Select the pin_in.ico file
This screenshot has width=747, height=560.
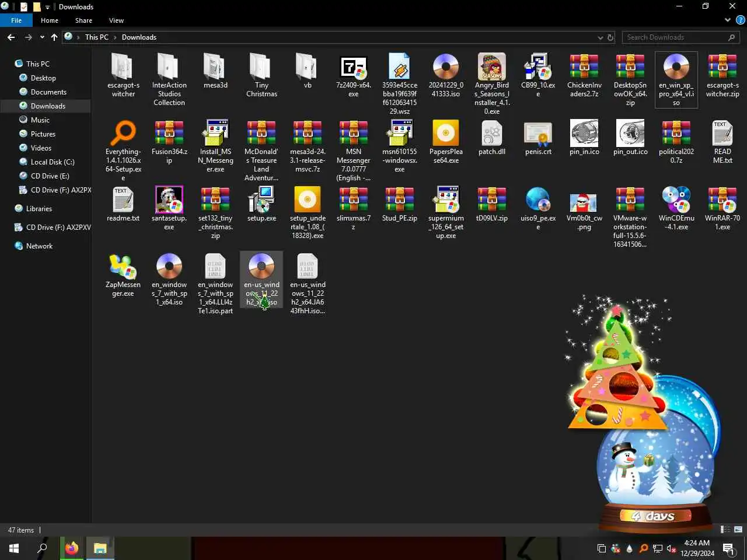tap(584, 138)
